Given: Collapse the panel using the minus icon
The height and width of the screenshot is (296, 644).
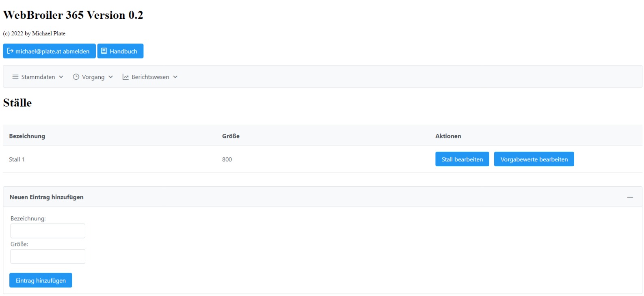Looking at the screenshot, I should click(x=630, y=197).
